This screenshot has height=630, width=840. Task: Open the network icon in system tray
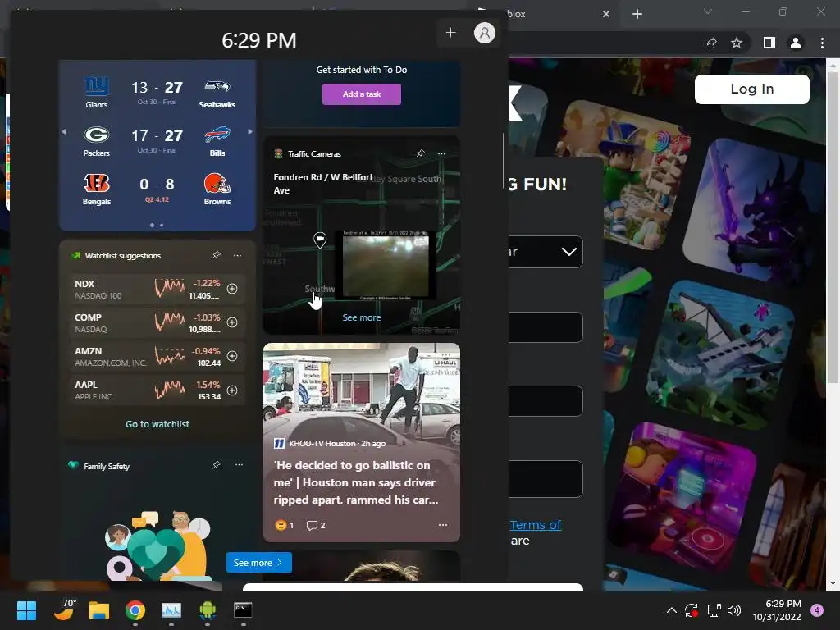pos(714,610)
